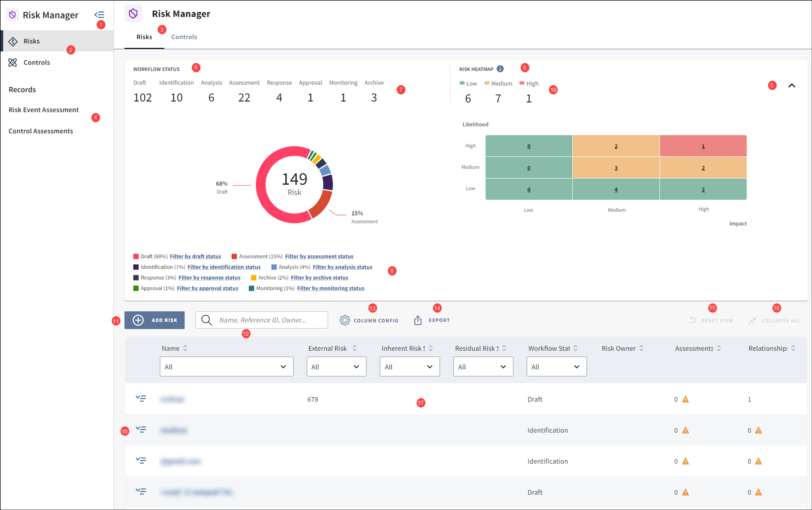Sort by Risk Owner column
The height and width of the screenshot is (510, 812).
[x=641, y=348]
